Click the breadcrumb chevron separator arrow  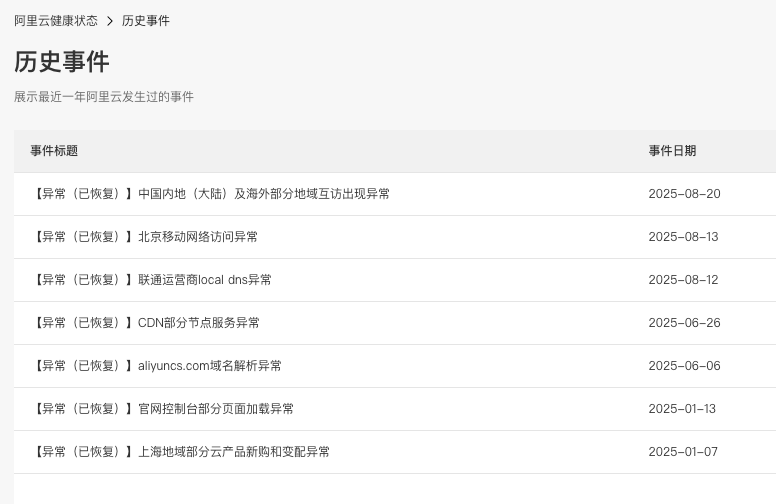point(110,21)
